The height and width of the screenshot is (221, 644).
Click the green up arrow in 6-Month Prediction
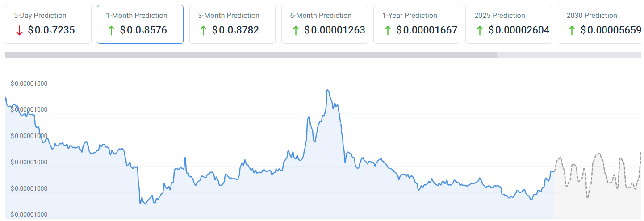point(295,31)
